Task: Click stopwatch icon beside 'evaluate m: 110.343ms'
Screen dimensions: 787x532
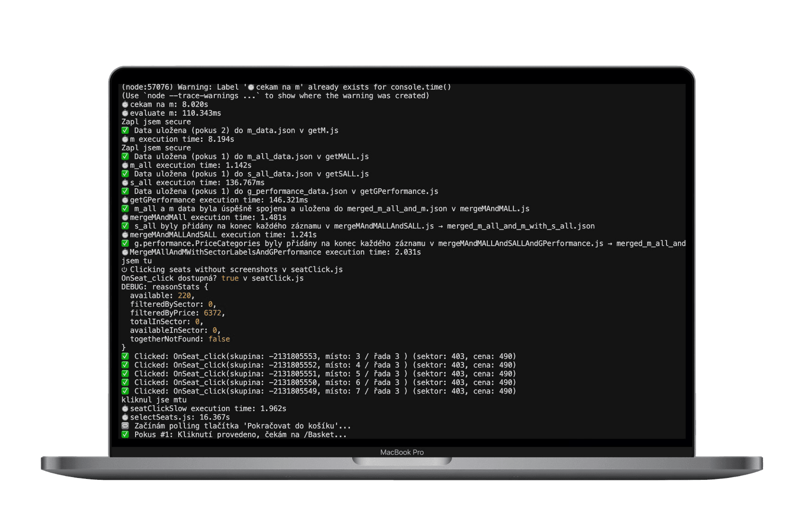Action: [125, 113]
